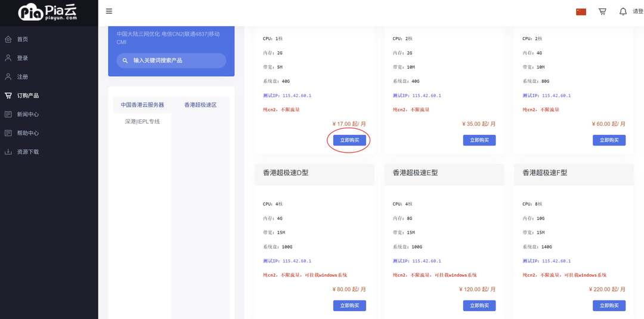
Task: Go to 新闻中心 in the sidebar
Action: point(27,114)
